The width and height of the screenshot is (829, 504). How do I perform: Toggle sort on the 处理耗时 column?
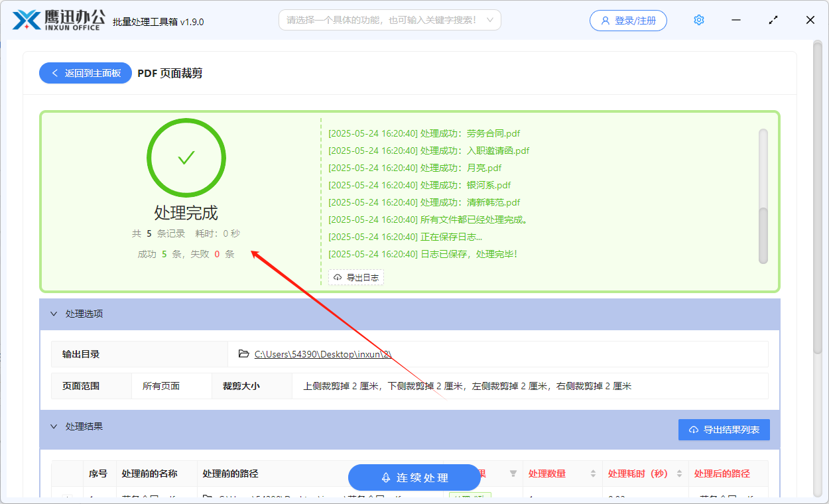coord(679,473)
